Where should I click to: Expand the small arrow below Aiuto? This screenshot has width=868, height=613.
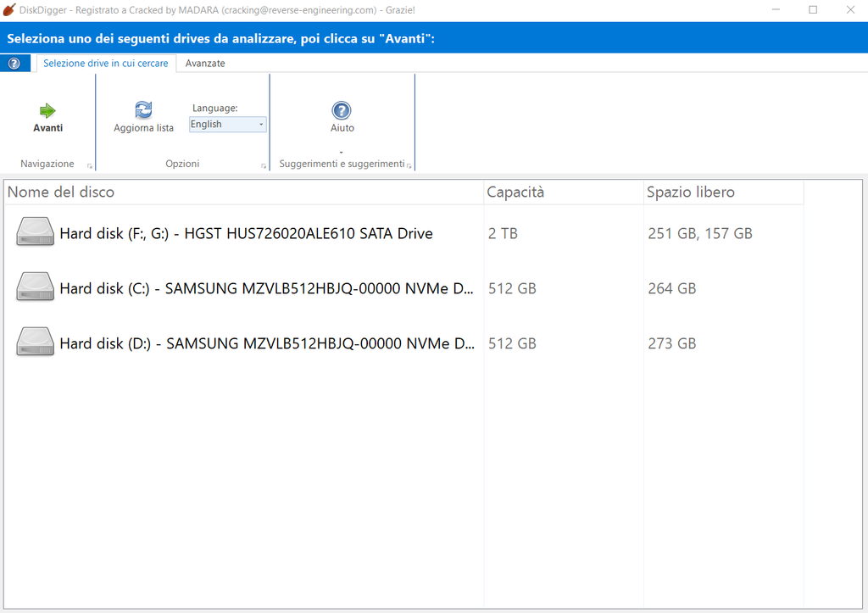(341, 153)
